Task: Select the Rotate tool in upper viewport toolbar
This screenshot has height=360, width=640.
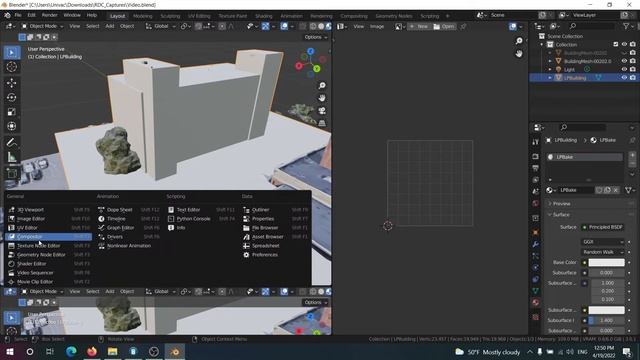Action: coord(11,97)
